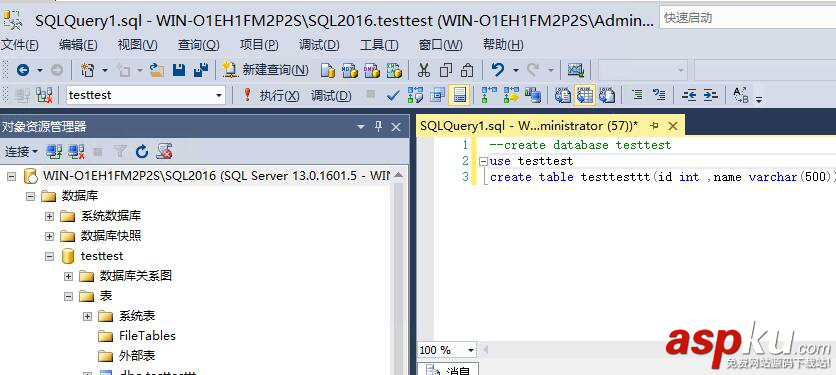Select the highlighted Results to Grid mode
Viewport: 836px width, 375px height.
(585, 95)
